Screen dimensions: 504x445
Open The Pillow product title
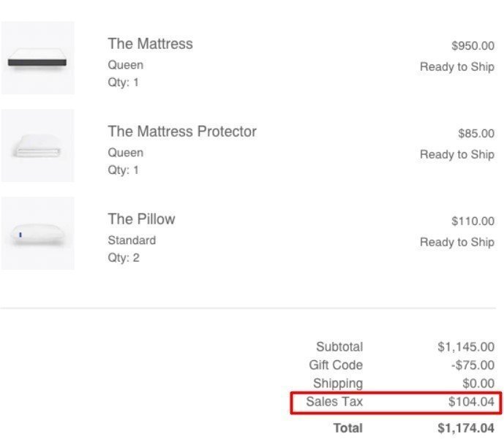tap(141, 219)
